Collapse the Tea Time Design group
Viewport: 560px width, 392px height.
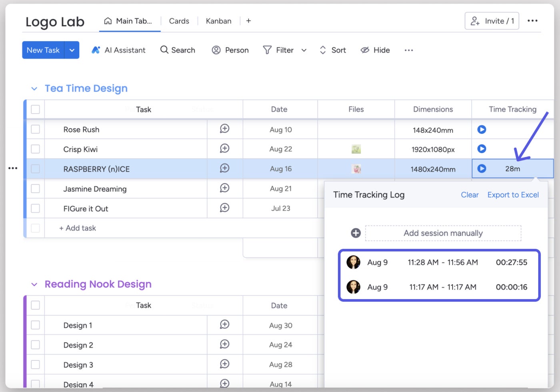tap(34, 89)
